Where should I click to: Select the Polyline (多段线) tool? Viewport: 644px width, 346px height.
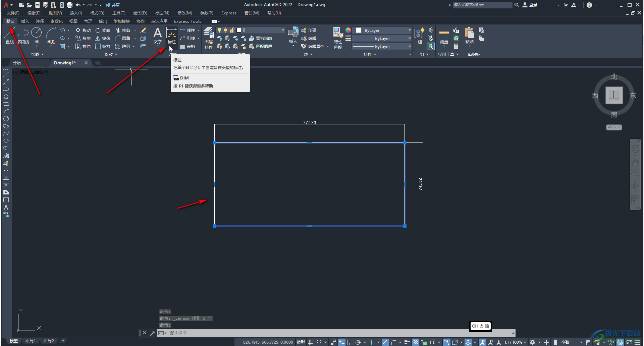[23, 36]
